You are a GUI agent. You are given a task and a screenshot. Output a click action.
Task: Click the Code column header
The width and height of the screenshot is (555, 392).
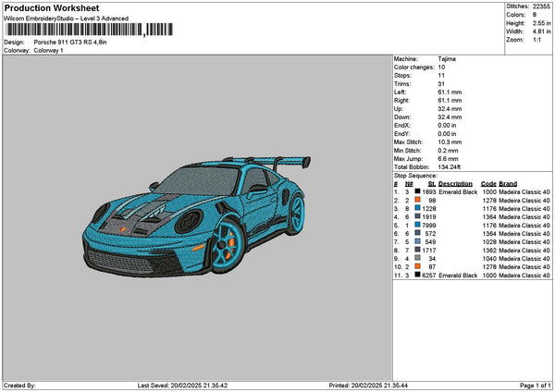click(489, 183)
